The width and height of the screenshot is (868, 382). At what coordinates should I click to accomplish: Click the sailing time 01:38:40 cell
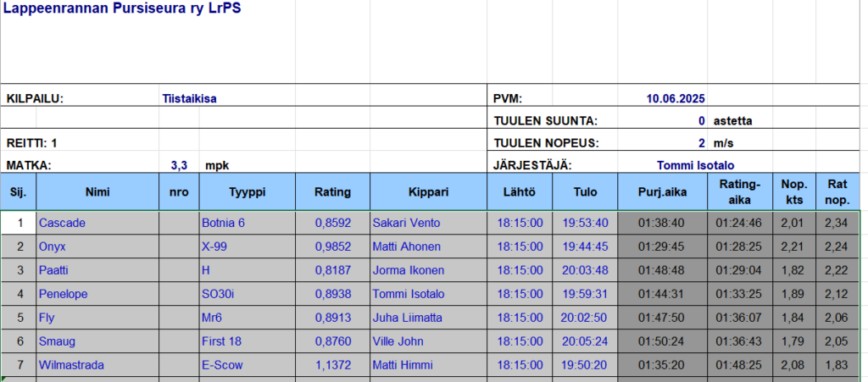(x=661, y=223)
